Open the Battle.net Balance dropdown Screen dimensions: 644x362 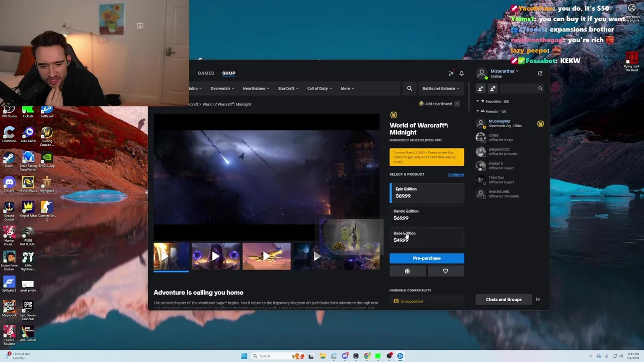(441, 88)
